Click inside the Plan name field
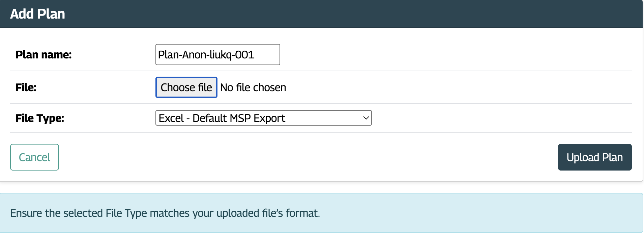The height and width of the screenshot is (233, 644). 217,54
